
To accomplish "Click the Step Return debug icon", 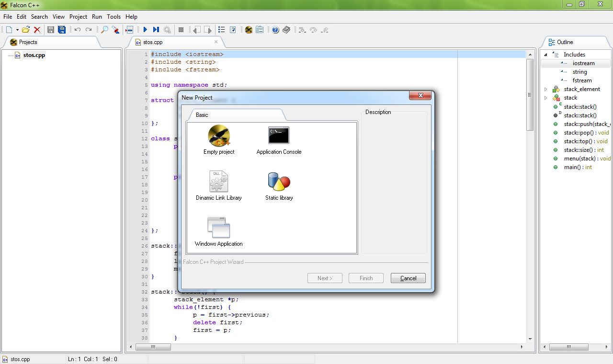I will pos(325,30).
